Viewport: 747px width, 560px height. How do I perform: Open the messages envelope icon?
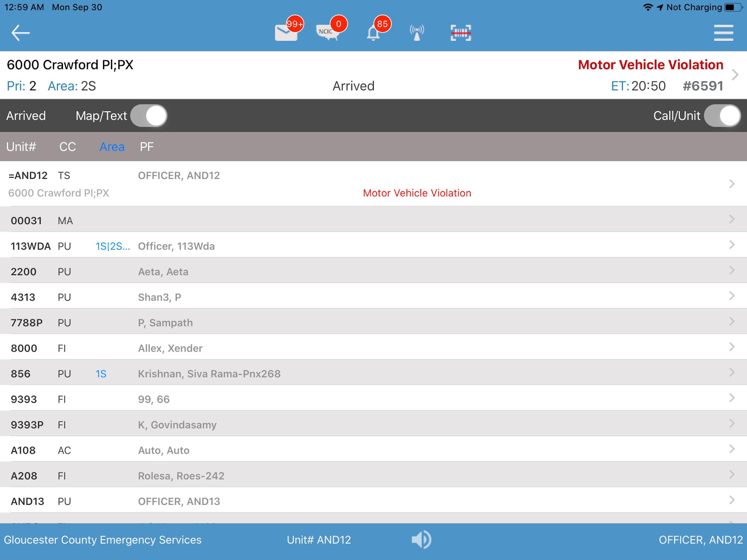pos(286,33)
